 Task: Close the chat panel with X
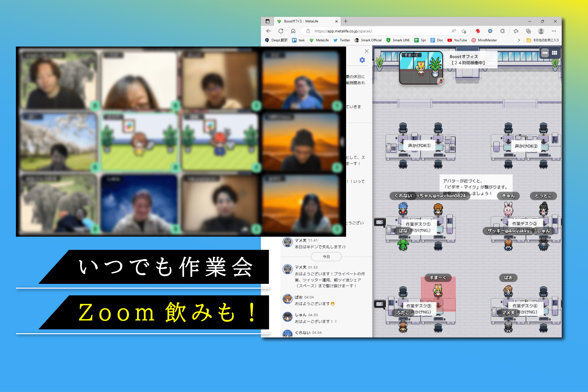tap(366, 51)
